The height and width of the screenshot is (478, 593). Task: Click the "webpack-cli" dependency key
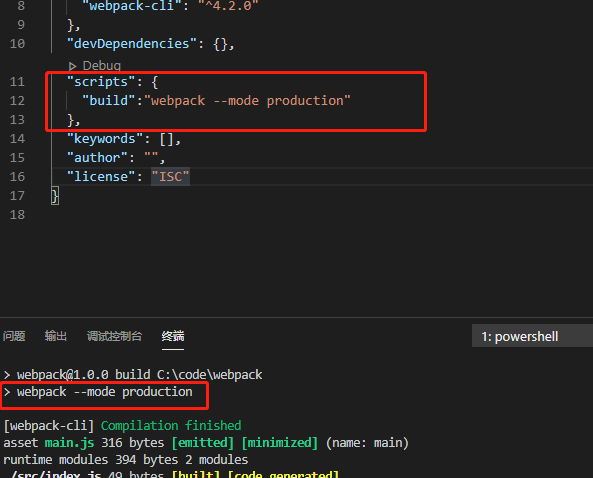(x=132, y=6)
